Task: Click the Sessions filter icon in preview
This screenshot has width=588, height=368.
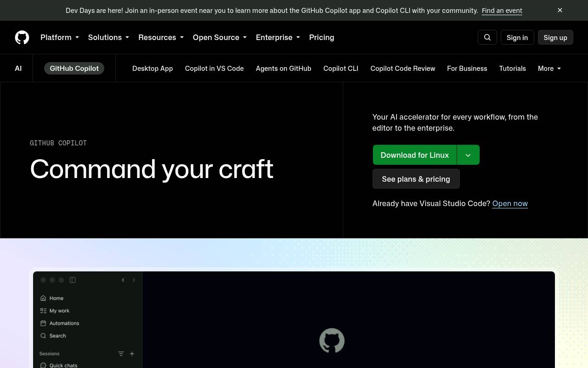Action: (121, 354)
